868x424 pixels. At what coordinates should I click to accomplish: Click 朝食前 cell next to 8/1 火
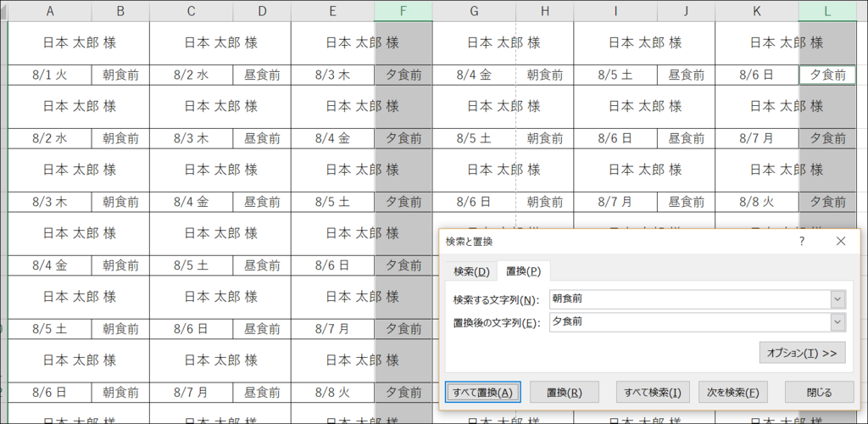[x=120, y=75]
